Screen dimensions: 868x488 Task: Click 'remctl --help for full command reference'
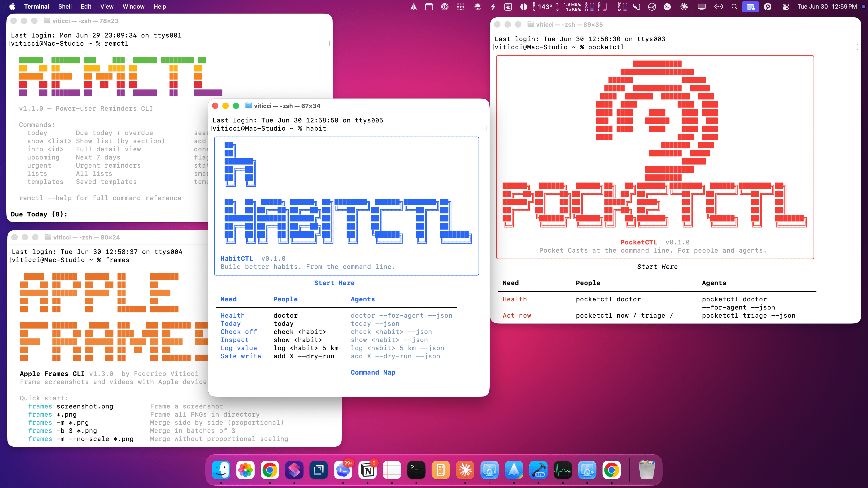pyautogui.click(x=100, y=198)
